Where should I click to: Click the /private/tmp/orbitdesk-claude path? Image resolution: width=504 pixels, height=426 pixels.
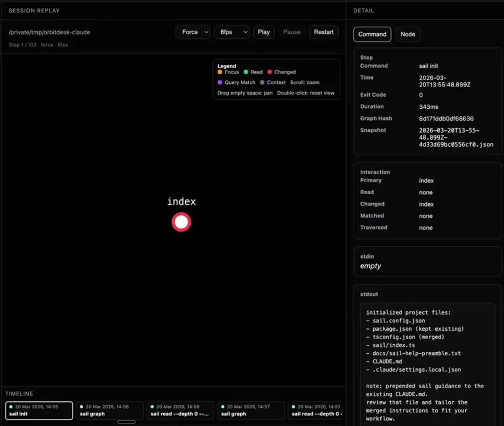click(x=49, y=32)
